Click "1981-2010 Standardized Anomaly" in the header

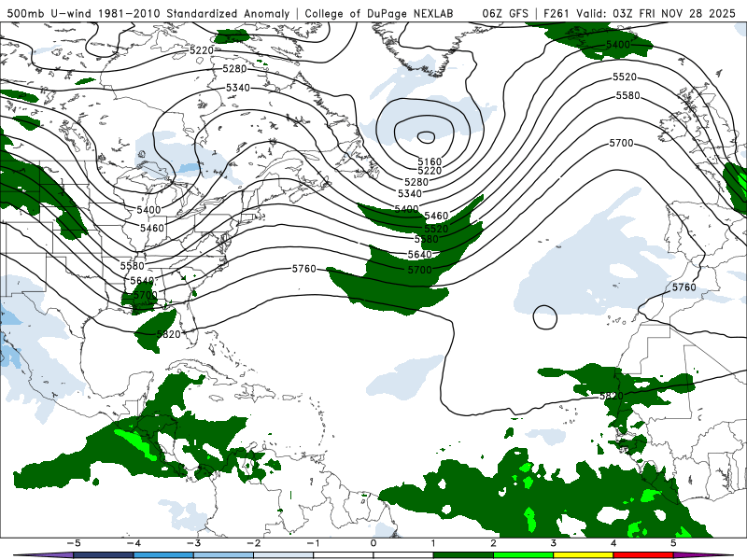click(194, 13)
